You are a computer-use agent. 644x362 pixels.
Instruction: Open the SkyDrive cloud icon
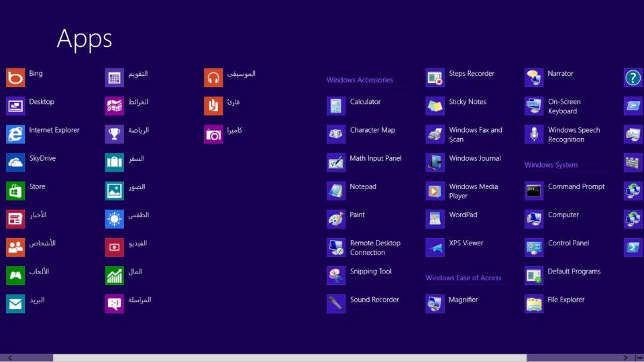pos(15,162)
